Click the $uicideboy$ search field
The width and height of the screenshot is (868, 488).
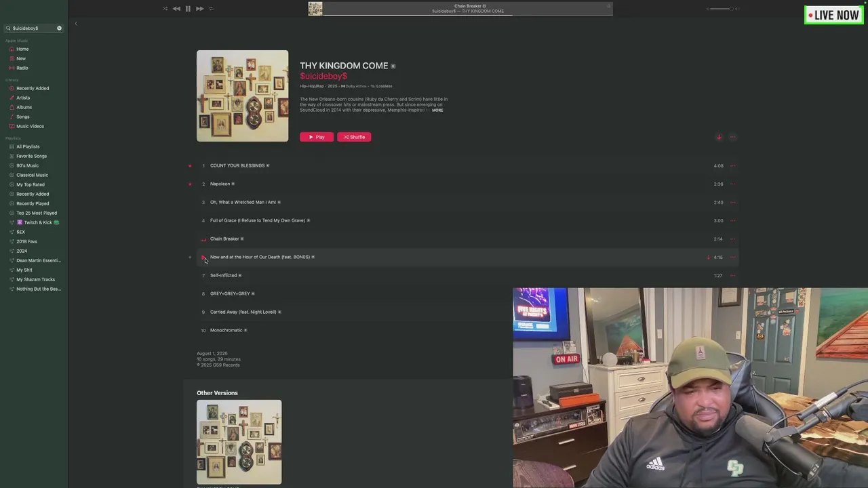(33, 28)
